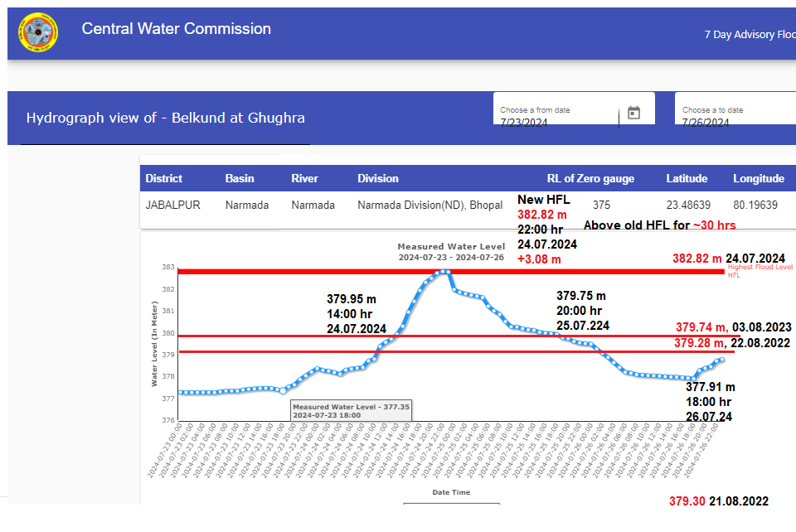
Task: Click the Central Water Commission title
Action: click(x=176, y=29)
